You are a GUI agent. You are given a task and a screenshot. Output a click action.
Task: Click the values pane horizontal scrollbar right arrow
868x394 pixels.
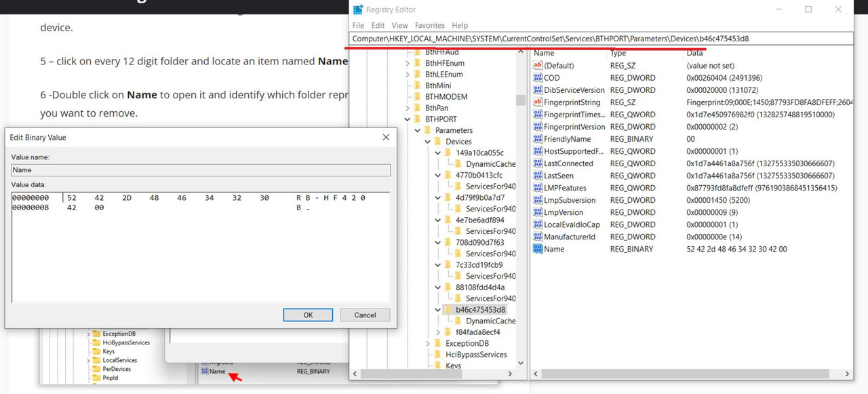tap(848, 374)
